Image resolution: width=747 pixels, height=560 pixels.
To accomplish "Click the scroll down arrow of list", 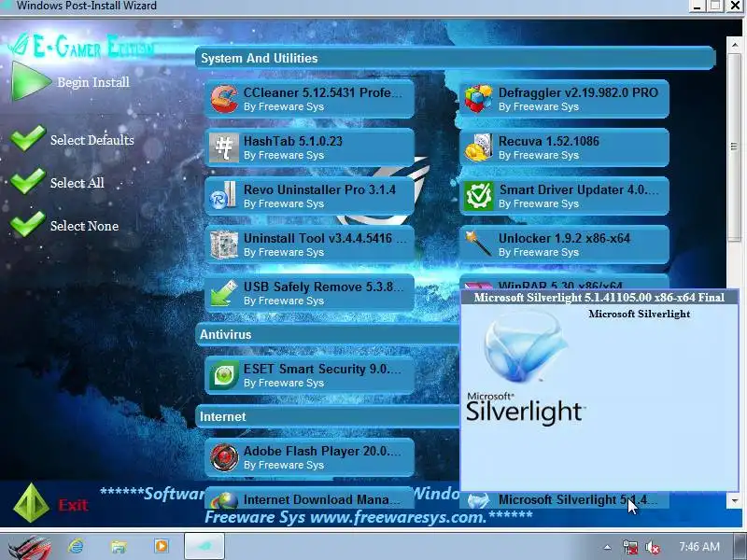I will pyautogui.click(x=734, y=501).
